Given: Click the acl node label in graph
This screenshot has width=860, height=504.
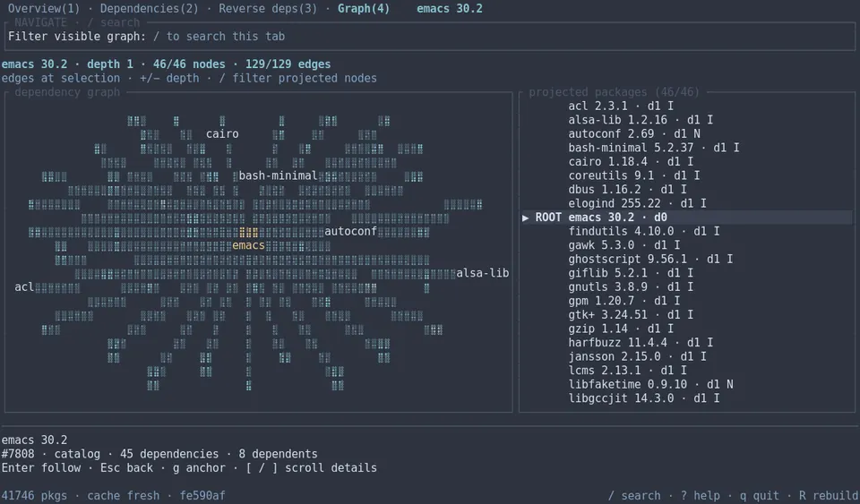Looking at the screenshot, I should click(24, 287).
